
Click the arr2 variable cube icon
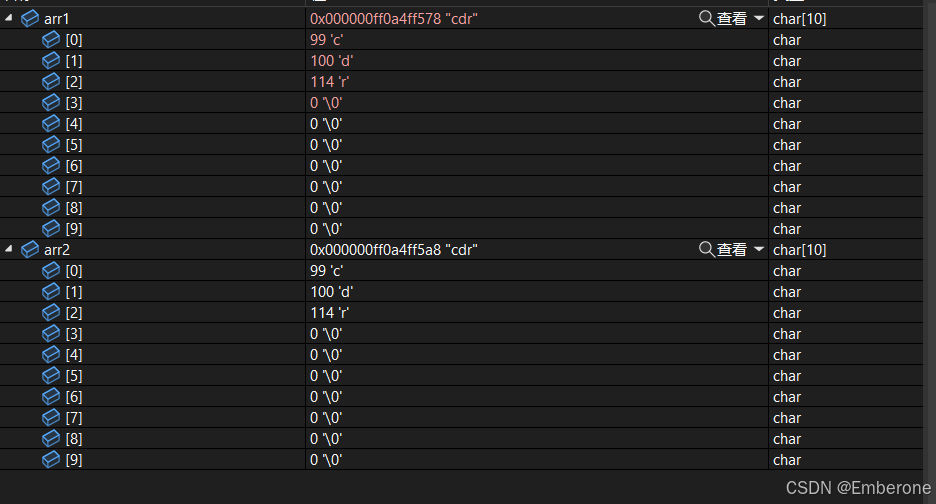[x=30, y=250]
